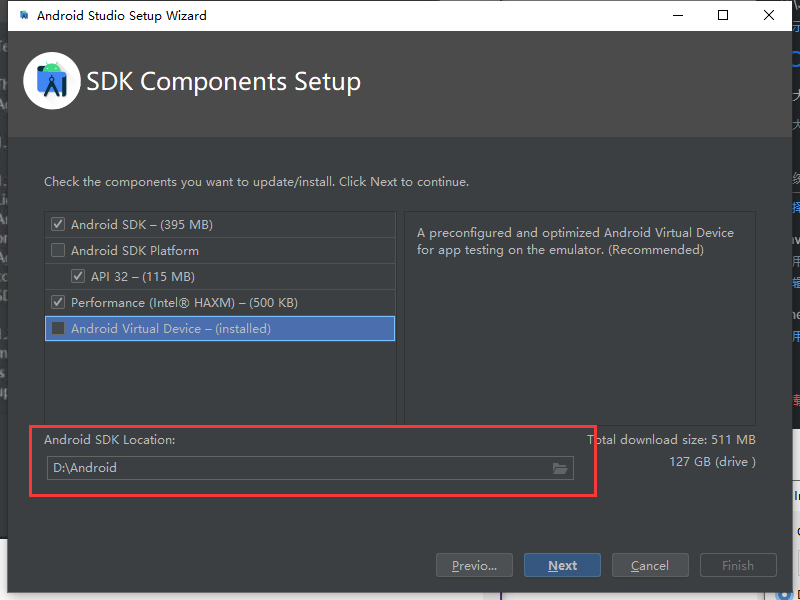Screen dimensions: 800x600
Task: Check the Android SDK Platform checkbox
Action: pyautogui.click(x=58, y=251)
